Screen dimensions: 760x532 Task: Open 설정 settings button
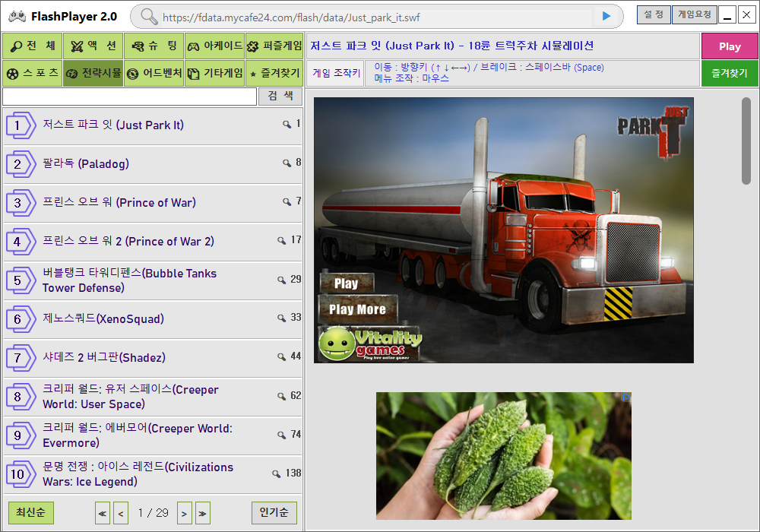tap(654, 14)
